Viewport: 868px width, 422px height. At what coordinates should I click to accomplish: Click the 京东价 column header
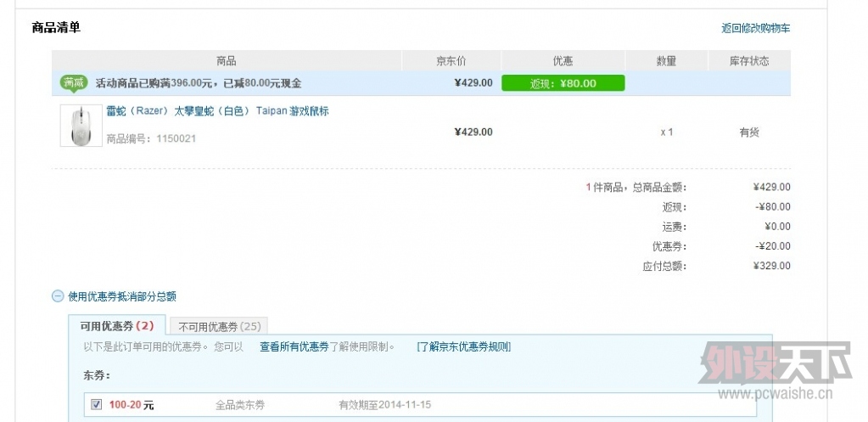point(451,61)
